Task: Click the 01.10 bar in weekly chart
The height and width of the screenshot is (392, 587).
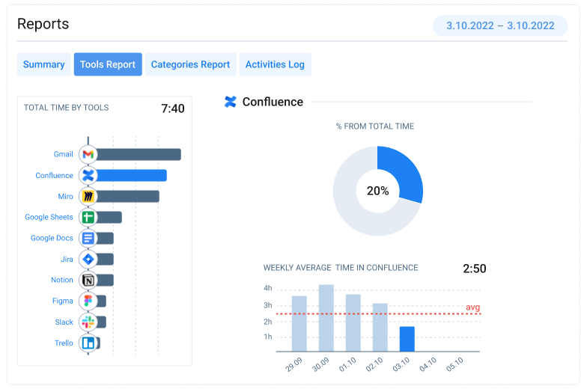Action: coord(353,323)
